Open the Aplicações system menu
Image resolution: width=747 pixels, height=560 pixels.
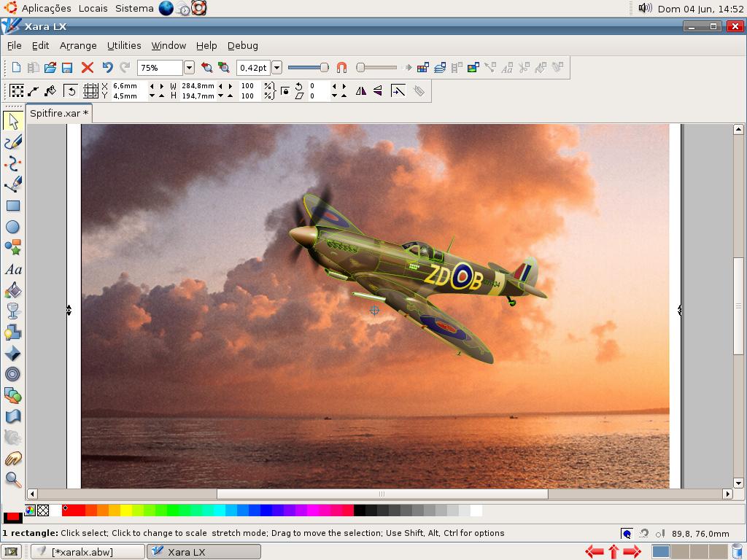pos(46,8)
